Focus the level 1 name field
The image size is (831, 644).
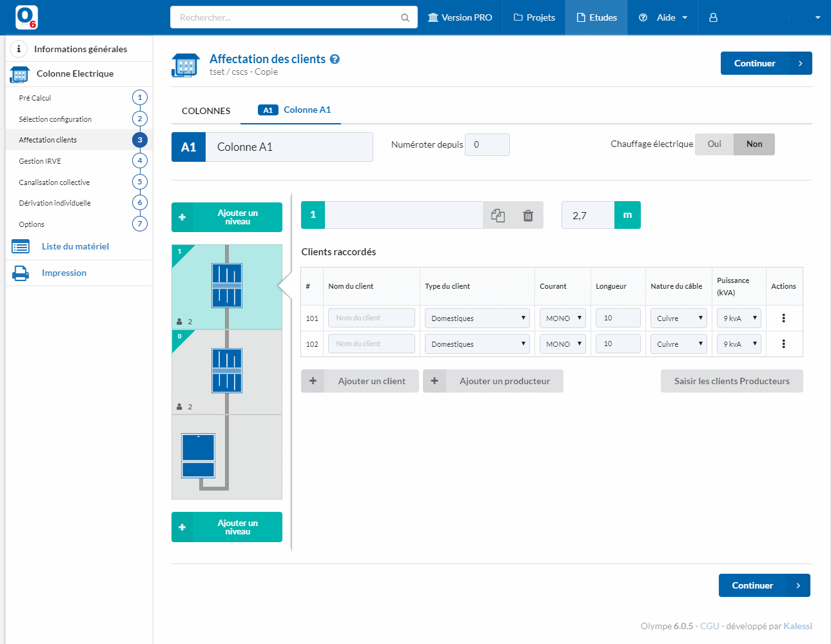(404, 215)
